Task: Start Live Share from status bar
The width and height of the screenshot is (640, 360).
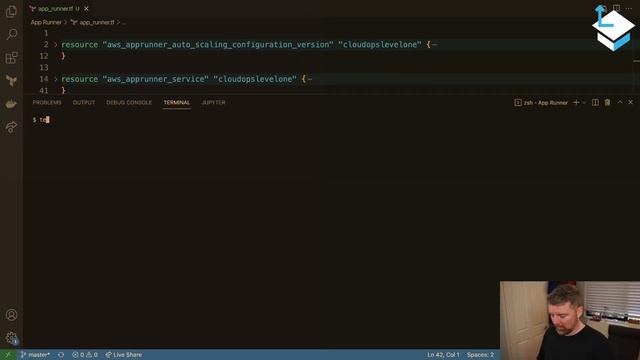Action: tap(124, 355)
